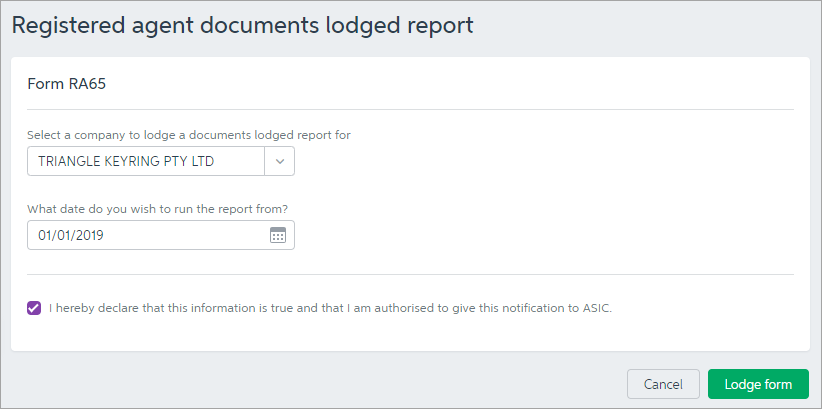This screenshot has height=409, width=822.
Task: Click the word 'ASIC' in the declaration
Action: pos(595,308)
